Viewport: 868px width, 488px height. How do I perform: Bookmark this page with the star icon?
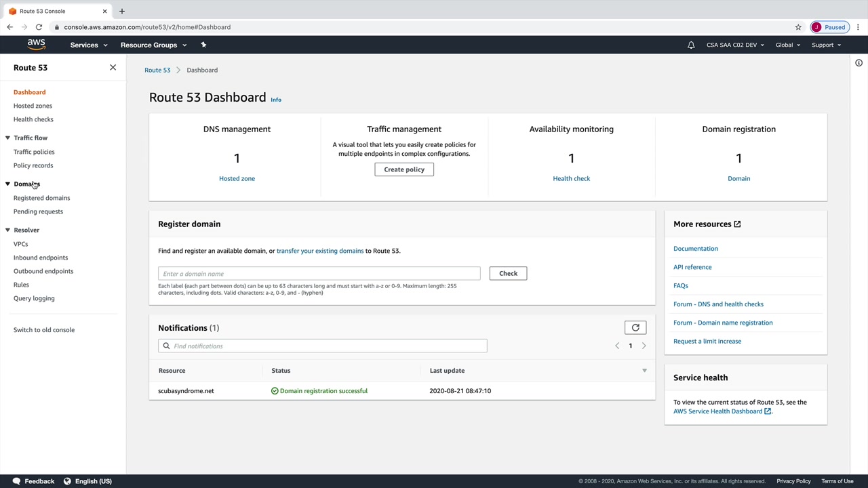[x=798, y=27]
